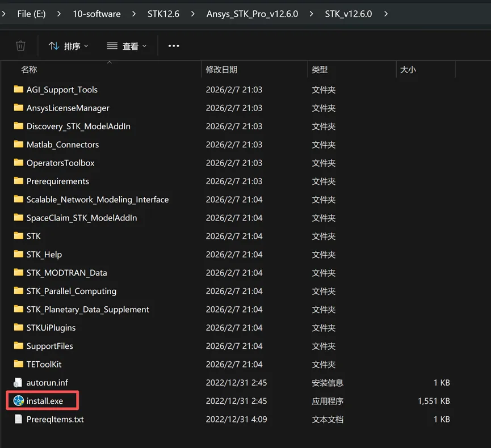Go to 10-software in breadcrumb path

point(96,14)
